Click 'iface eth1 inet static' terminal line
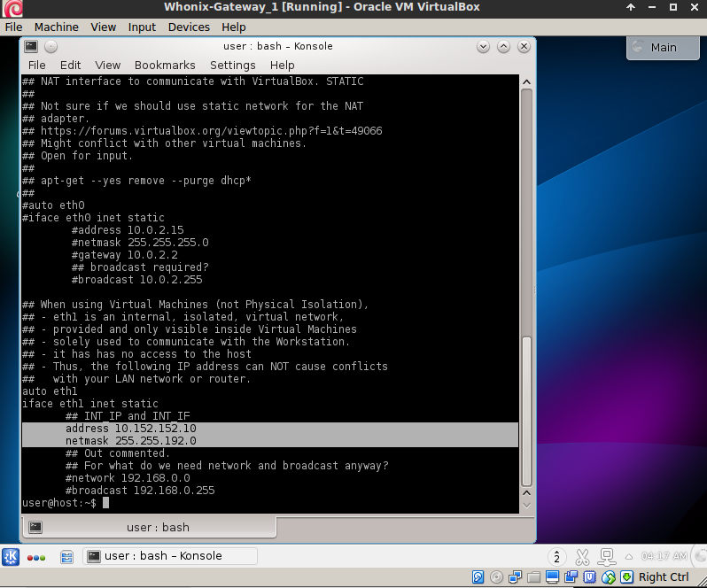Image resolution: width=707 pixels, height=588 pixels. tap(90, 403)
